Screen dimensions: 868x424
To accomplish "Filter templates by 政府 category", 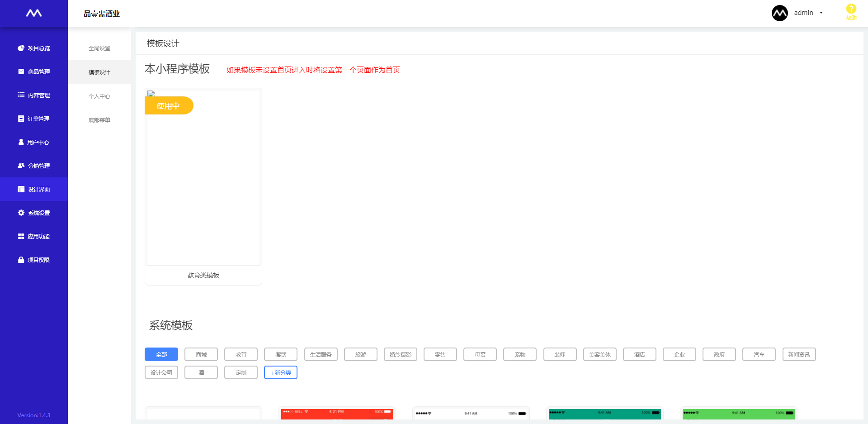I will point(719,354).
